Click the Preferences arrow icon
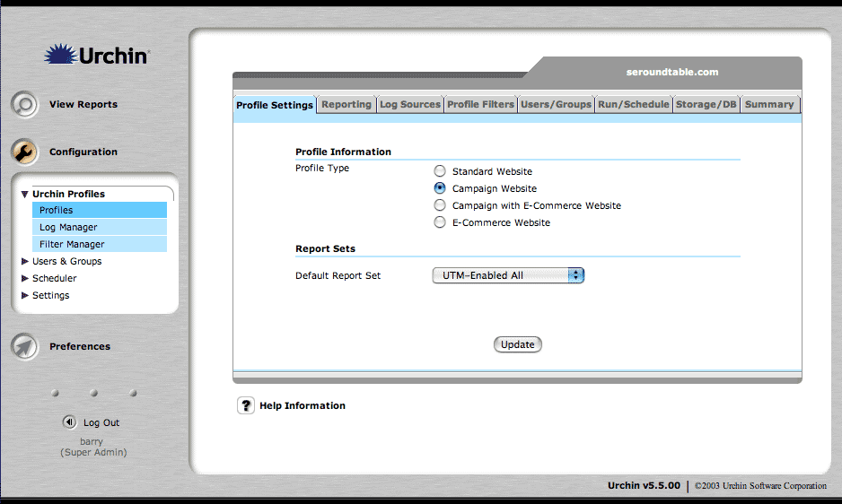Image resolution: width=842 pixels, height=504 pixels. click(x=25, y=346)
